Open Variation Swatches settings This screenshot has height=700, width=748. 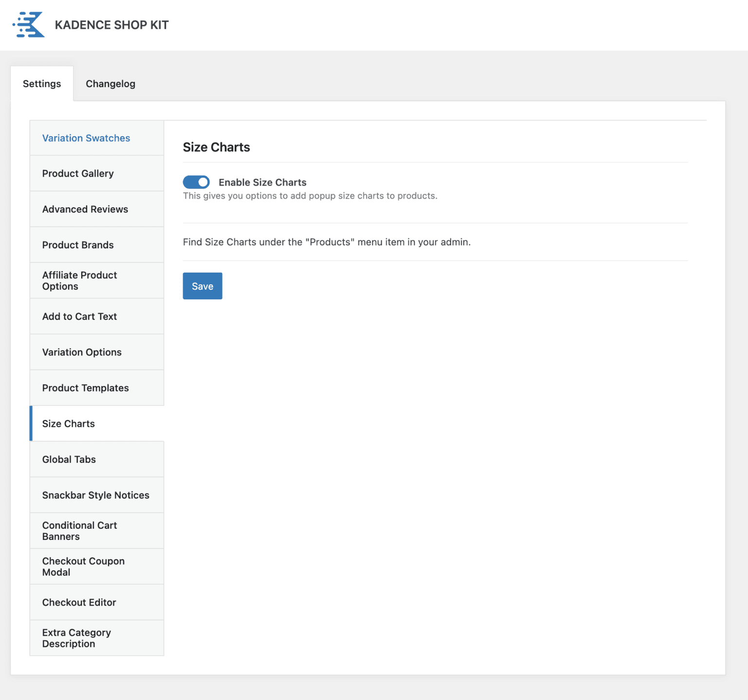coord(86,138)
